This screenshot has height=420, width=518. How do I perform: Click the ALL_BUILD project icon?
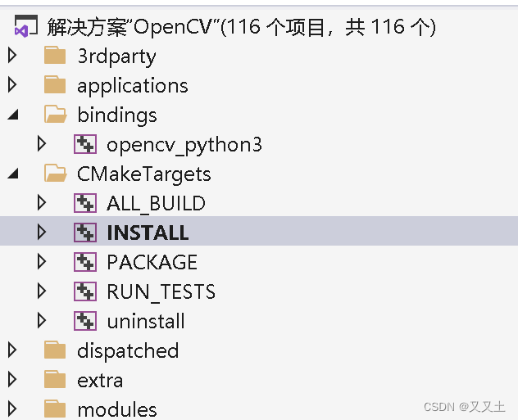(85, 202)
